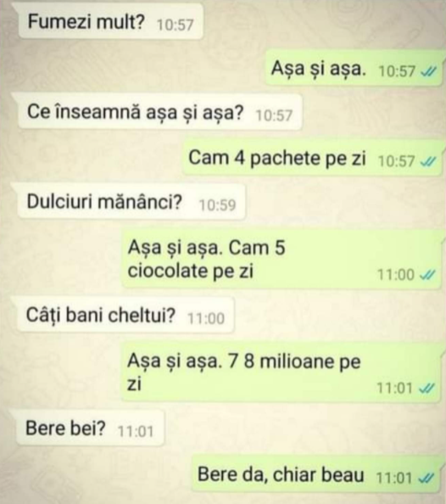The height and width of the screenshot is (504, 446).
Task: Select the 'Ce înseamnă așa și așa?' message
Action: (x=158, y=111)
